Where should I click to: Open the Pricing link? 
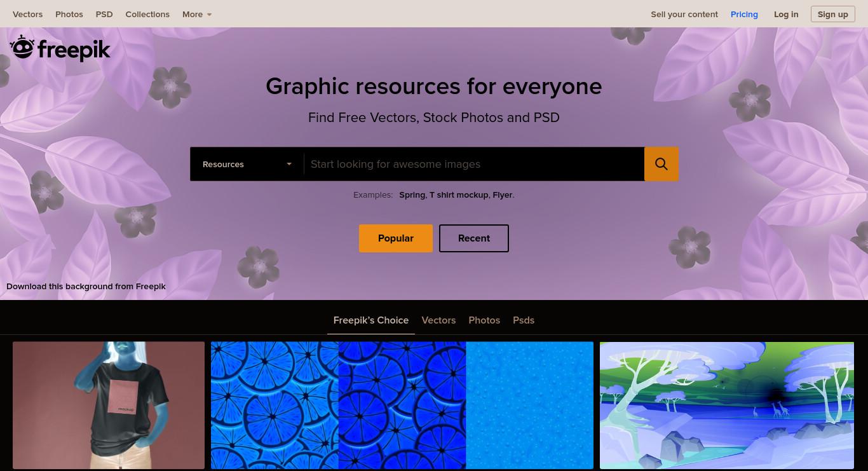point(744,14)
